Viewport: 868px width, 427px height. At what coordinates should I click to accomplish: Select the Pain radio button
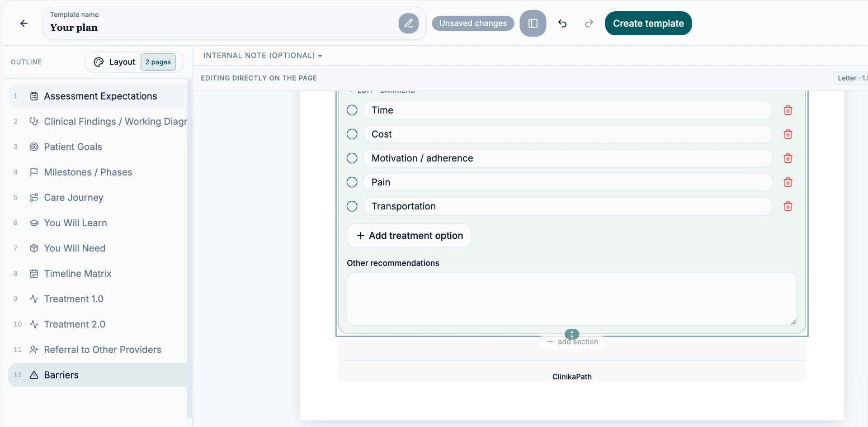point(352,182)
